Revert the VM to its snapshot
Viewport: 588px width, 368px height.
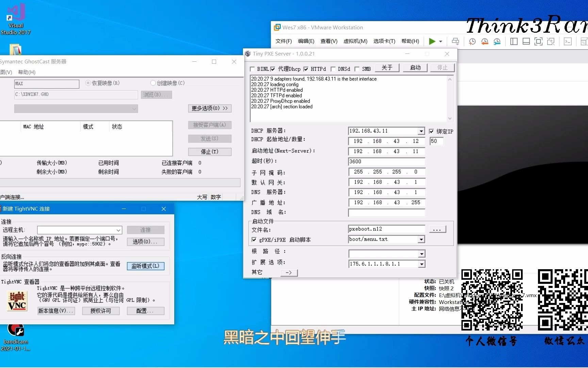pyautogui.click(x=484, y=41)
